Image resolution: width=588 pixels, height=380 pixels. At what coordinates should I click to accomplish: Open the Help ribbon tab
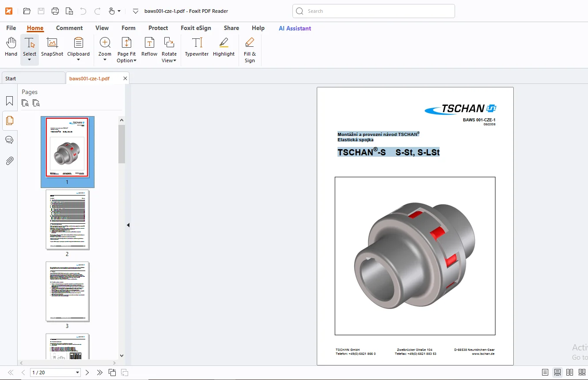[258, 28]
